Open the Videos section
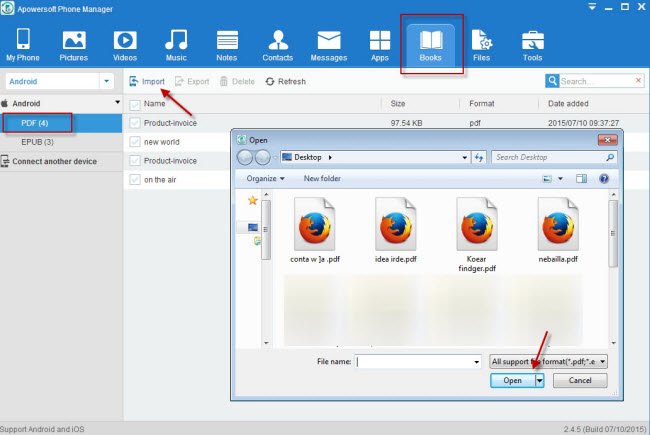 click(125, 45)
